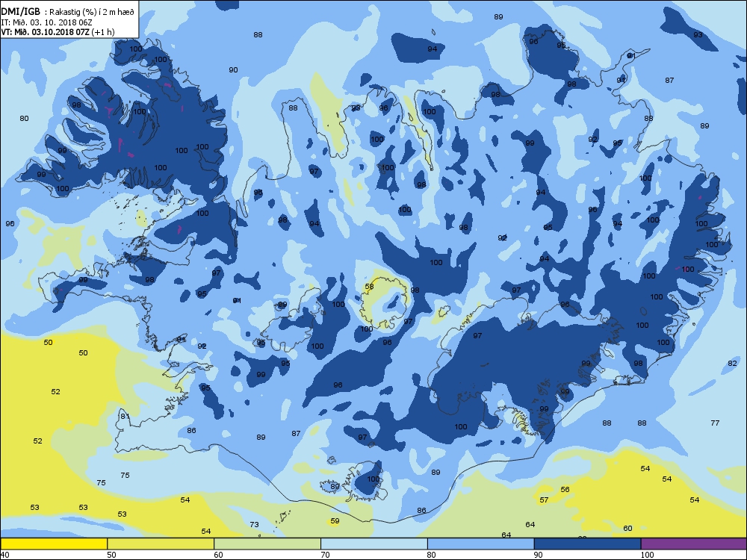The height and width of the screenshot is (560, 747).
Task: Click the map value "56" in the southeast
Action: (x=565, y=490)
